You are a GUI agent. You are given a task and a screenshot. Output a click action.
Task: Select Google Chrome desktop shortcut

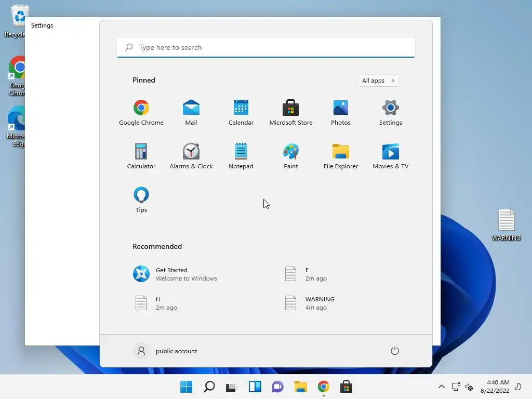tap(16, 76)
